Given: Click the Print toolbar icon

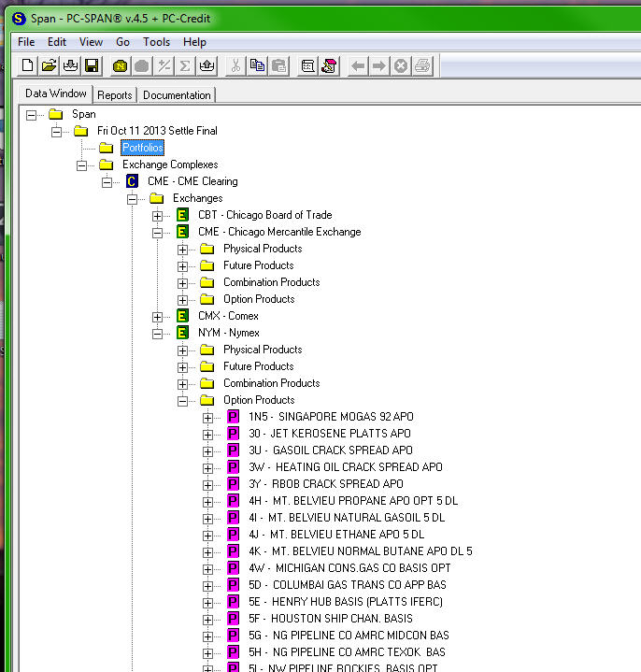Looking at the screenshot, I should tap(422, 65).
